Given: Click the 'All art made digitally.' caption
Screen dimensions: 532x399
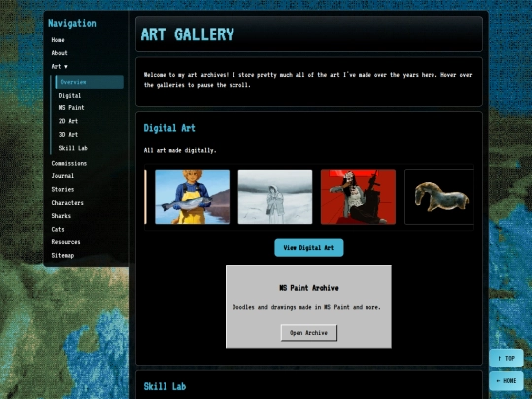Looking at the screenshot, I should tap(180, 150).
